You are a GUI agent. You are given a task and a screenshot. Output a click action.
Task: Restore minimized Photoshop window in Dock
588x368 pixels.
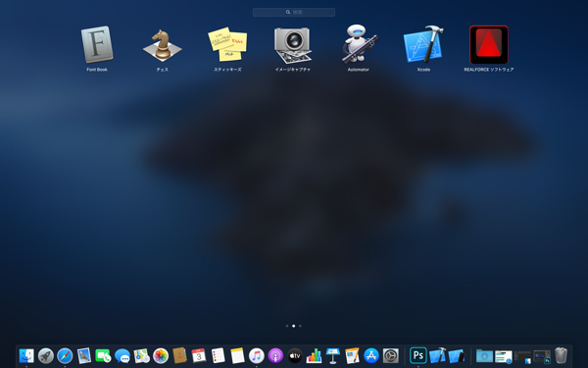coord(542,357)
